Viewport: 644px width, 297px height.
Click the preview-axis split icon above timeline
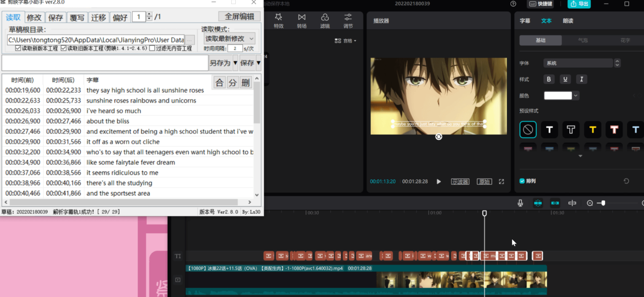[572, 203]
